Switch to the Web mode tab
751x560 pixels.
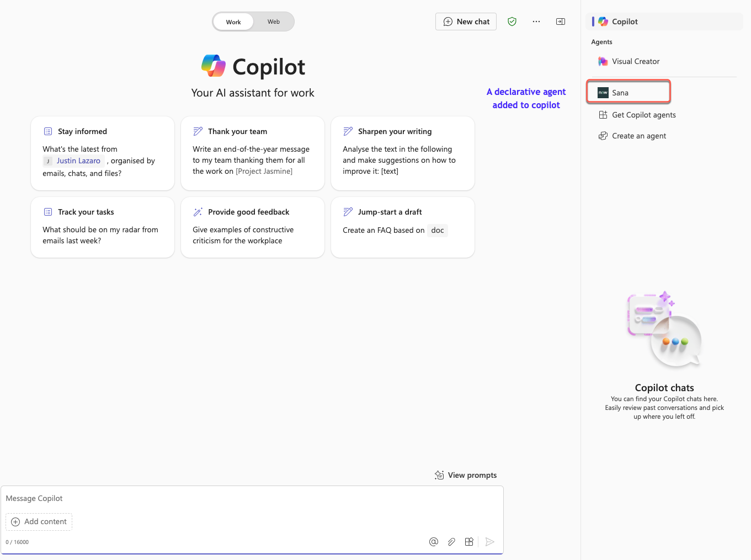pyautogui.click(x=274, y=22)
